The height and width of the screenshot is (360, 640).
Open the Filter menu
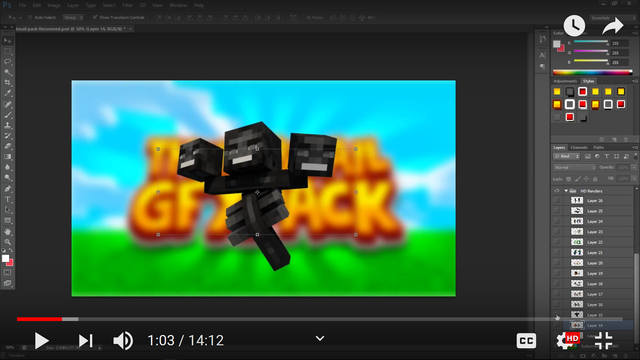[x=127, y=5]
